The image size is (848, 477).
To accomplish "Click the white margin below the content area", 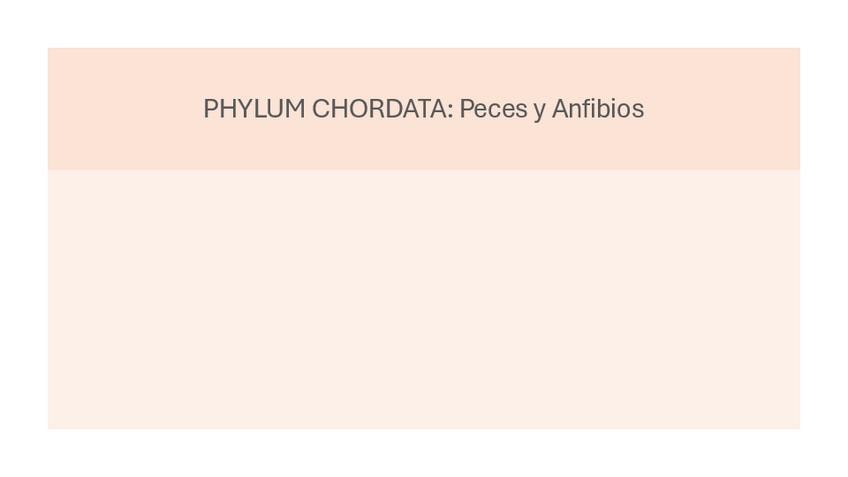I will point(423,454).
